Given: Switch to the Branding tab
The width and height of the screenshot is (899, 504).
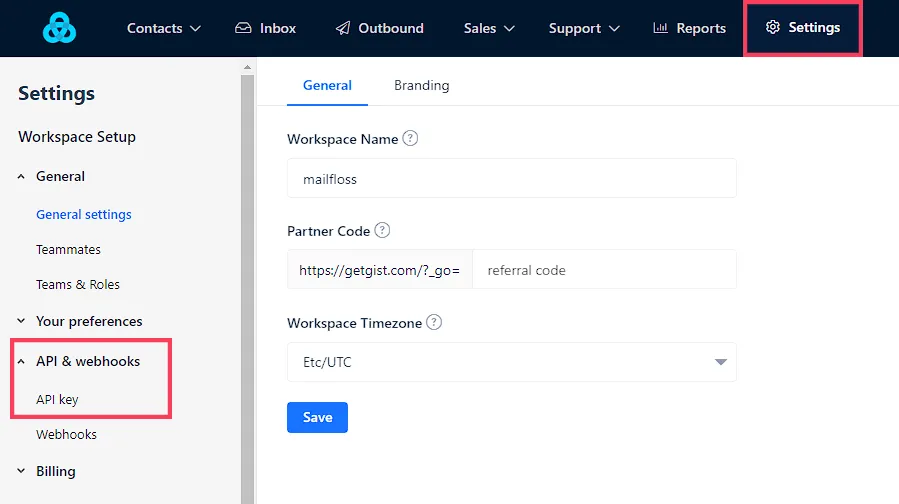Looking at the screenshot, I should 421,85.
